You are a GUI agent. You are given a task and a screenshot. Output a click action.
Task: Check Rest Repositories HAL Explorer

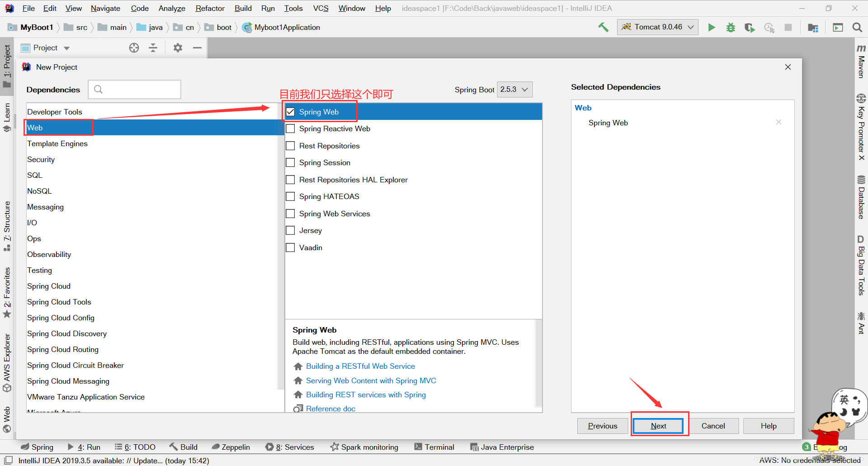click(x=290, y=180)
